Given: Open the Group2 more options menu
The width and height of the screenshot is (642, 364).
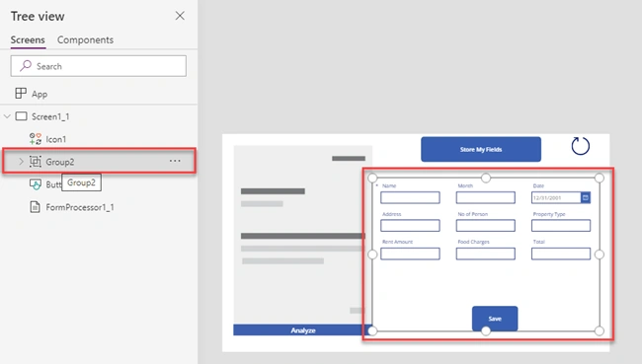Looking at the screenshot, I should coord(175,161).
